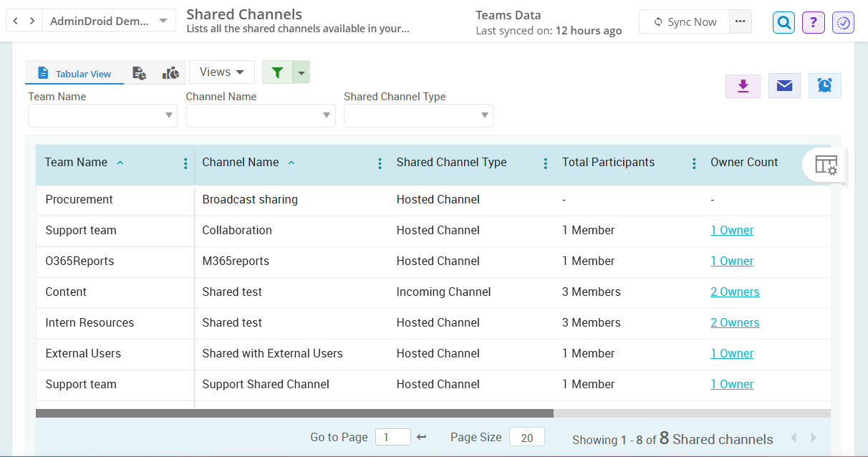The height and width of the screenshot is (457, 868).
Task: Email the report via the envelope icon
Action: click(x=784, y=85)
